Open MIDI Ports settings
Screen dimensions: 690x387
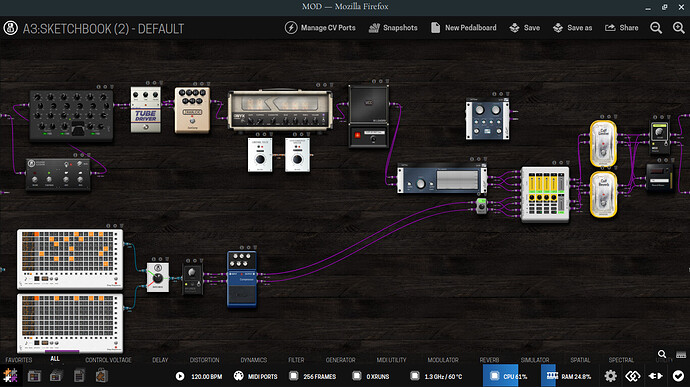[x=256, y=376]
